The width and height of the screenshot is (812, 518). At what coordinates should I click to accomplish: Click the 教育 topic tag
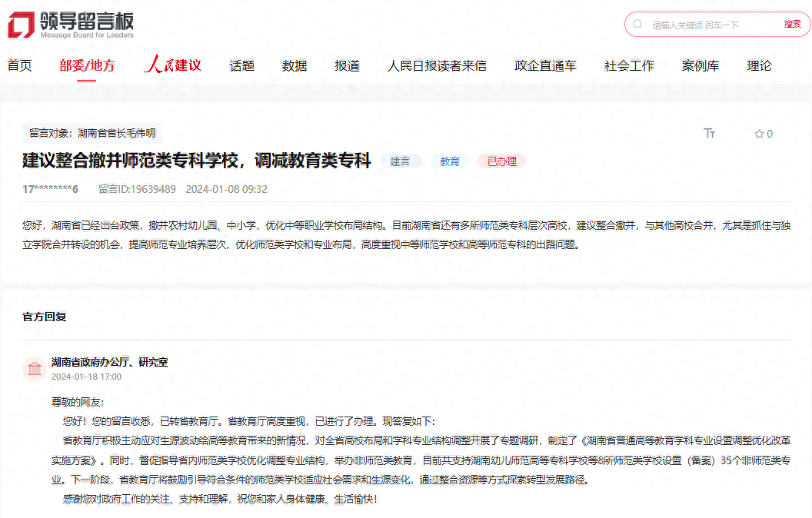coord(449,161)
